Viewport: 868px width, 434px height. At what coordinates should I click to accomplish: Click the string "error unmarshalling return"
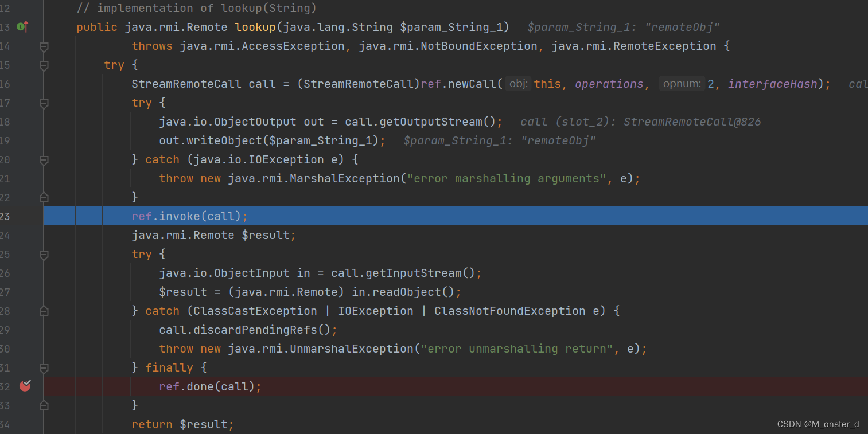[x=517, y=349]
